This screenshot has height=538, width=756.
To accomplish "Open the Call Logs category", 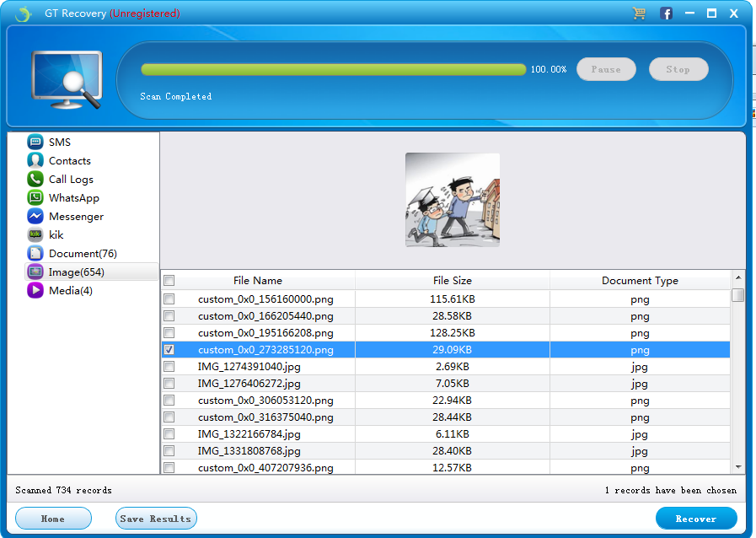I will coord(71,180).
